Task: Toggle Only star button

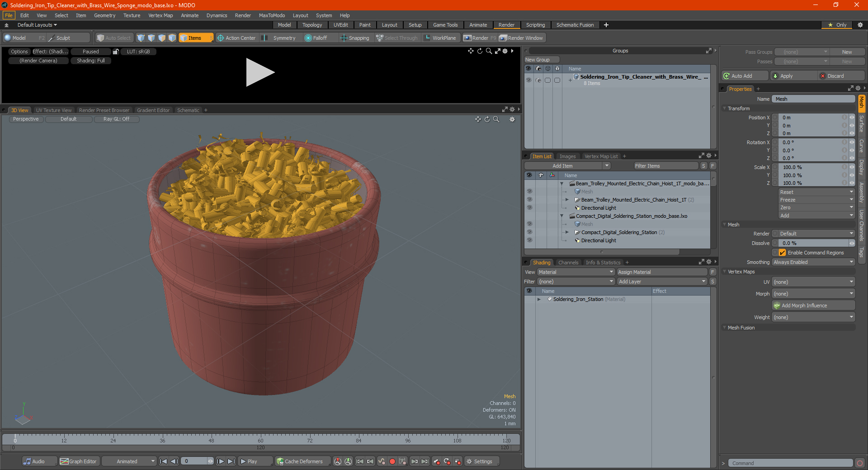Action: click(x=837, y=25)
